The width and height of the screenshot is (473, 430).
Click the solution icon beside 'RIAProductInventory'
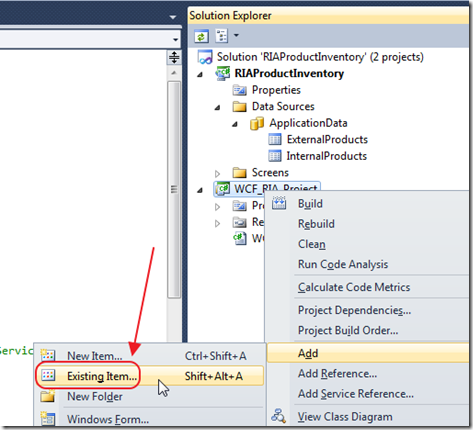tap(205, 57)
